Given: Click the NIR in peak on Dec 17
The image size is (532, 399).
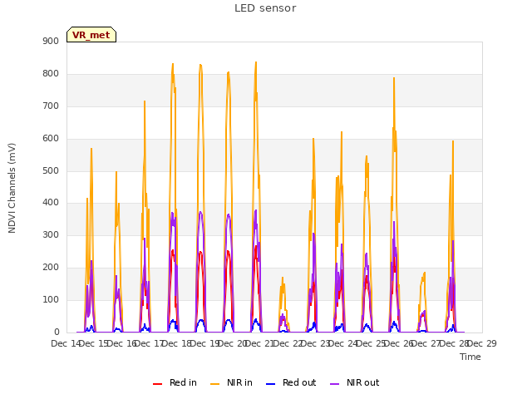Looking at the screenshot, I should coord(145,101).
